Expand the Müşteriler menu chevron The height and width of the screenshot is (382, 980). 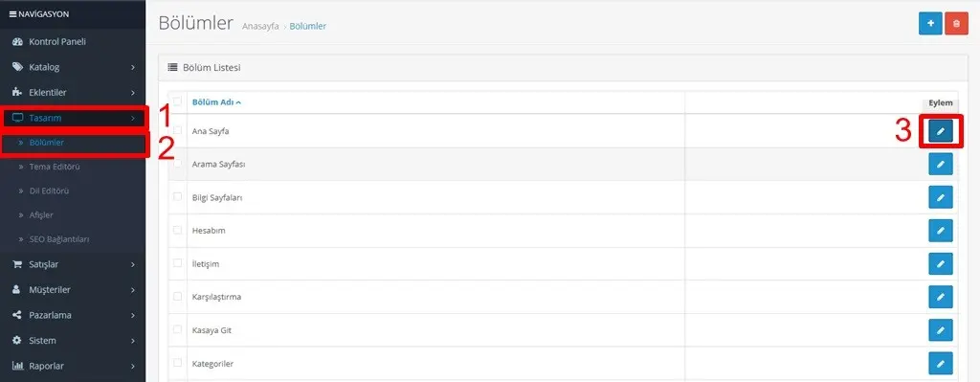click(x=132, y=290)
